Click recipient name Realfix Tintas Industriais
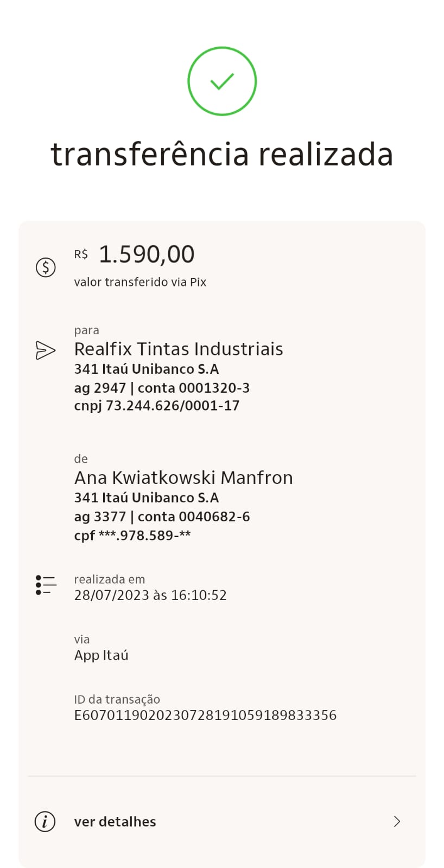Screen dimensions: 444x868 [x=179, y=349]
